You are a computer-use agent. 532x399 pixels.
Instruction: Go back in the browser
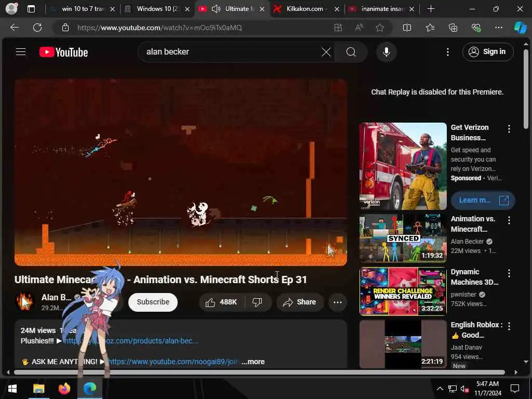[x=15, y=28]
